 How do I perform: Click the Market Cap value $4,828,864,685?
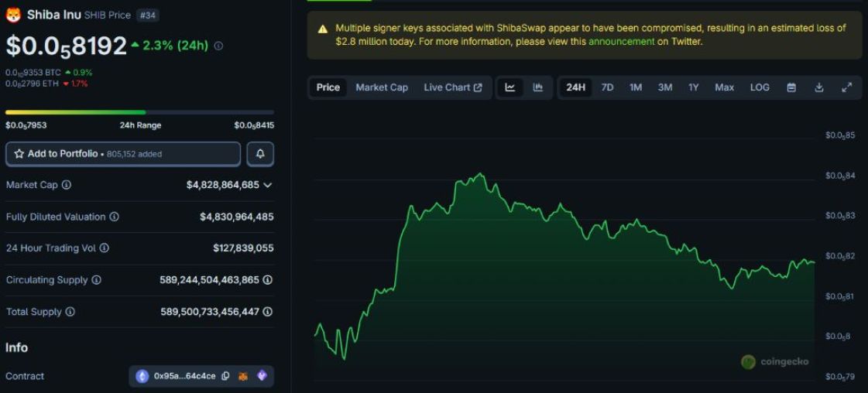tap(222, 185)
